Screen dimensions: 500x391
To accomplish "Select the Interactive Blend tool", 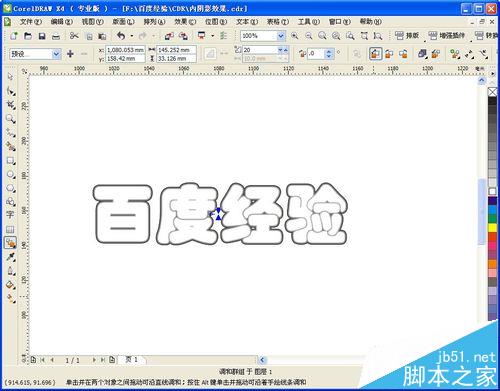I will tap(10, 243).
